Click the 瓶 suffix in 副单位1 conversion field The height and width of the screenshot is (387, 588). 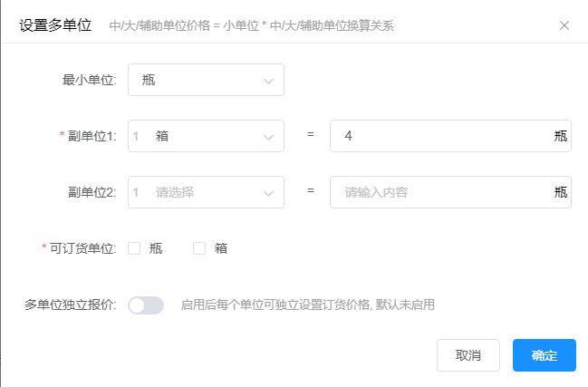click(x=561, y=136)
